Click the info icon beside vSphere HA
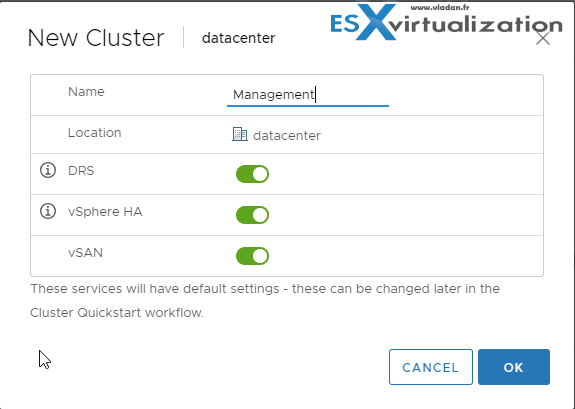This screenshot has width=575, height=409. [48, 211]
